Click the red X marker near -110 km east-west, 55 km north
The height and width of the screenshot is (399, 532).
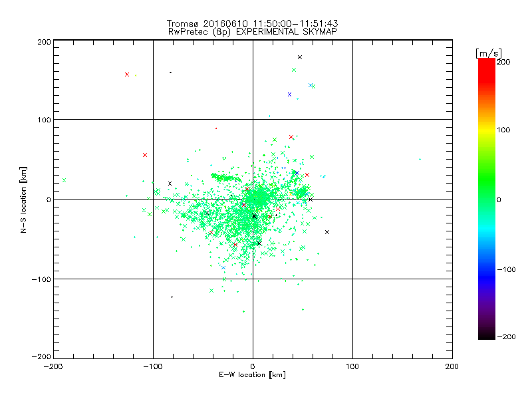pos(145,155)
